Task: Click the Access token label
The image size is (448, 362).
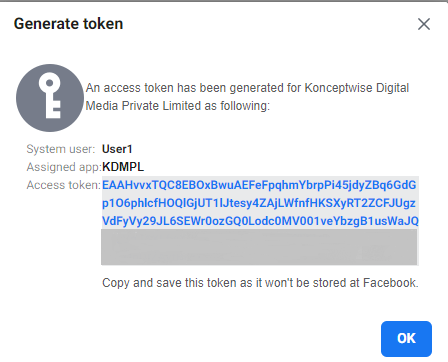Action: [x=63, y=185]
